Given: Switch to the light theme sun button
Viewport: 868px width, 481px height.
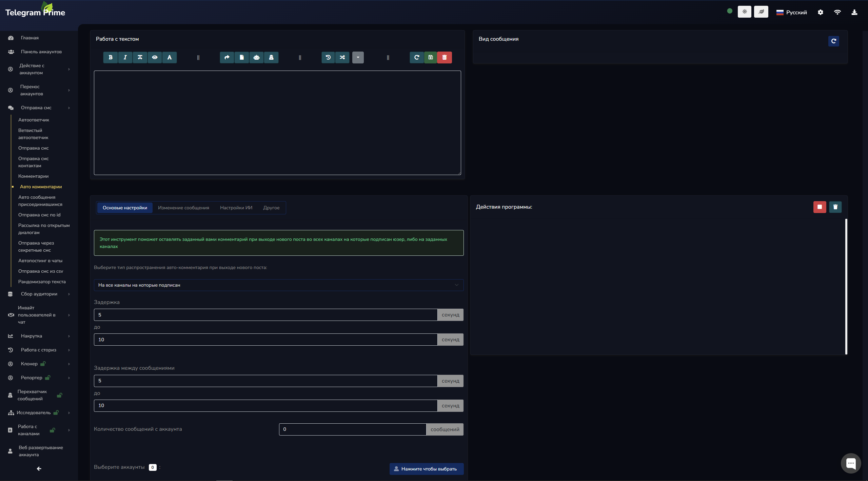Looking at the screenshot, I should (x=745, y=12).
